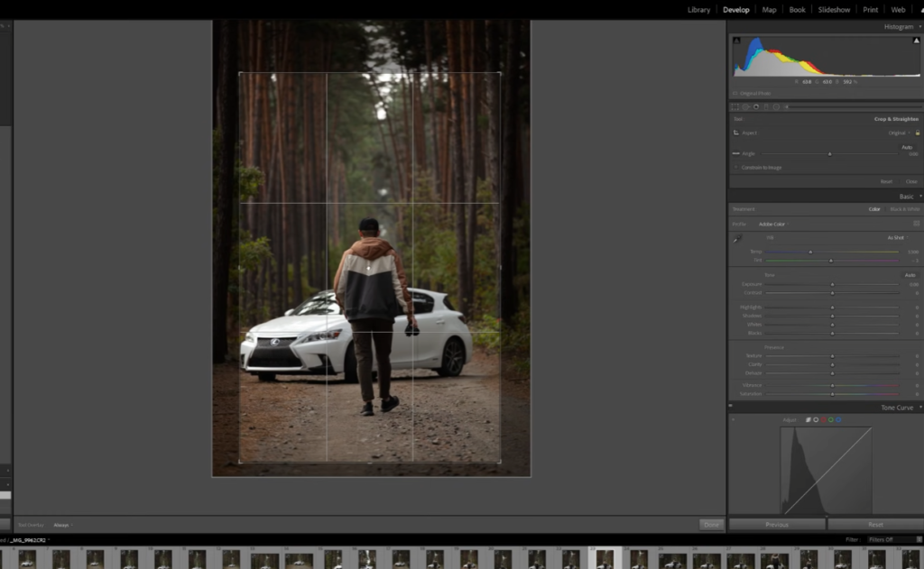Open the Slideshow module
Image resolution: width=924 pixels, height=569 pixels.
tap(833, 10)
